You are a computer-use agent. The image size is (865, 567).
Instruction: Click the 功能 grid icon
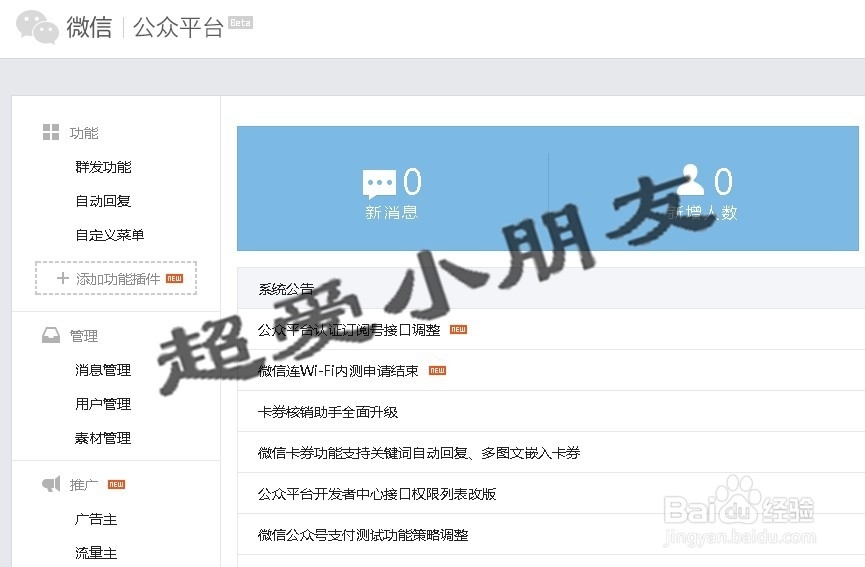[x=51, y=132]
